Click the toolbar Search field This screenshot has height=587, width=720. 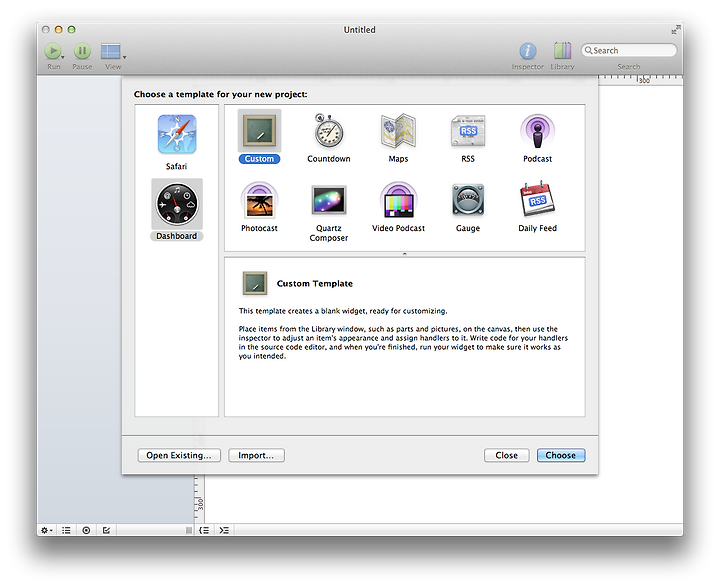point(629,50)
